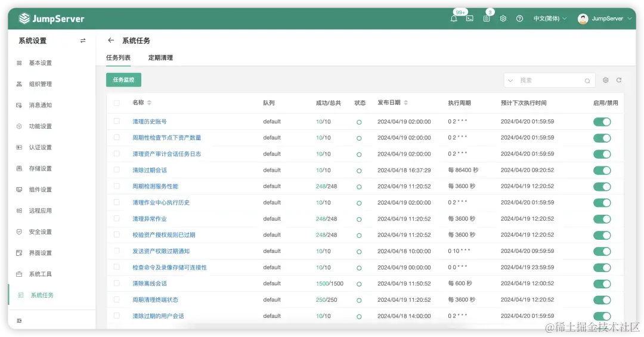The width and height of the screenshot is (644, 337).
Task: Open the help question mark icon
Action: click(519, 18)
